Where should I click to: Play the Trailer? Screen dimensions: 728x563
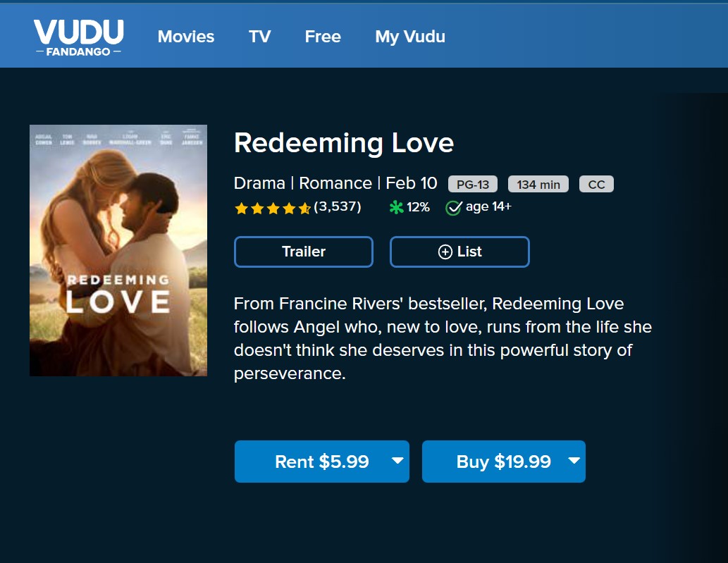[304, 252]
